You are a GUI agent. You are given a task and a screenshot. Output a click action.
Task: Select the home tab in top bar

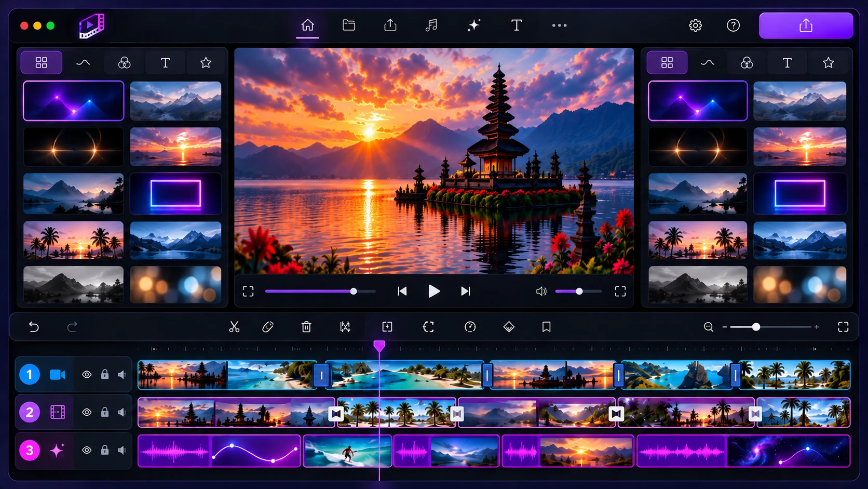(x=307, y=25)
